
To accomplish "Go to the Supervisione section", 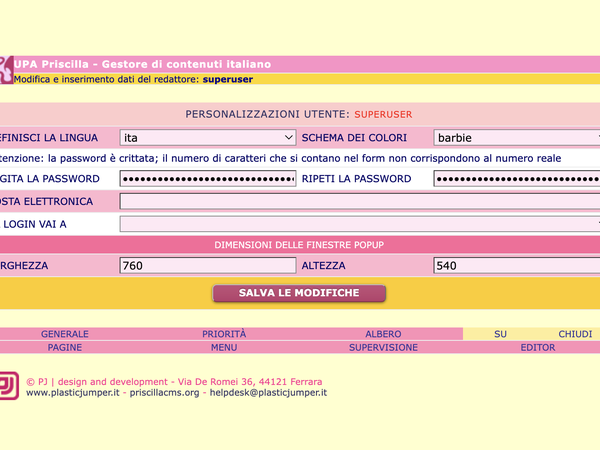I will 383,347.
